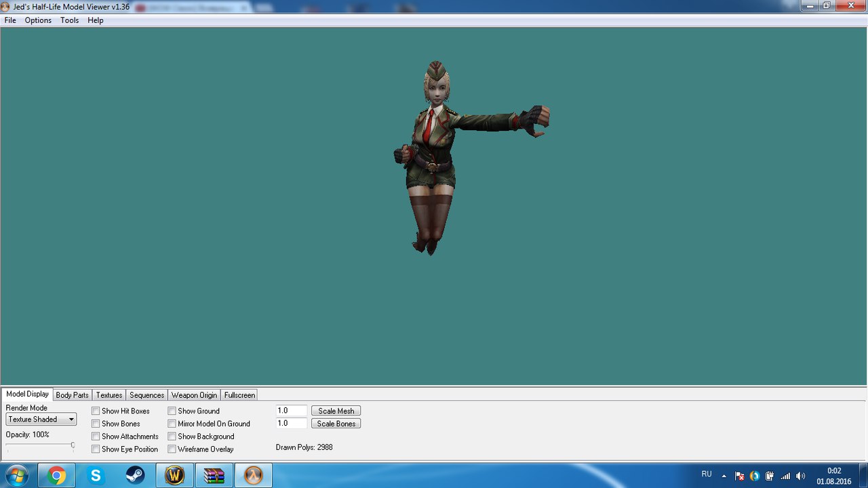This screenshot has height=488, width=868.
Task: Close the Model Viewer window
Action: click(850, 5)
